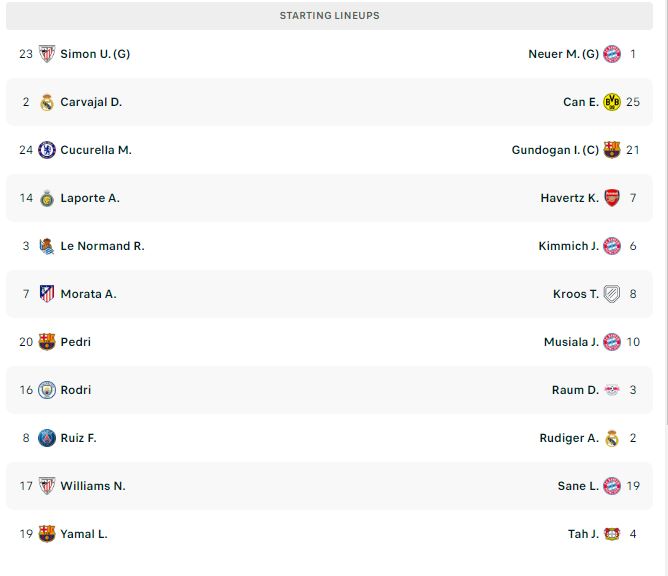This screenshot has width=668, height=576.
Task: Click Barcelona crest next to Gundogan
Action: [612, 150]
